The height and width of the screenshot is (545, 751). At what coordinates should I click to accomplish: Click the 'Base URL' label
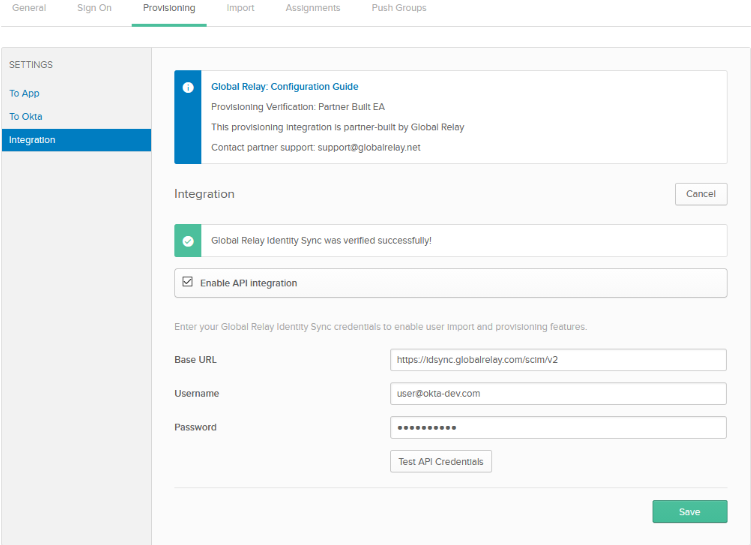(195, 360)
